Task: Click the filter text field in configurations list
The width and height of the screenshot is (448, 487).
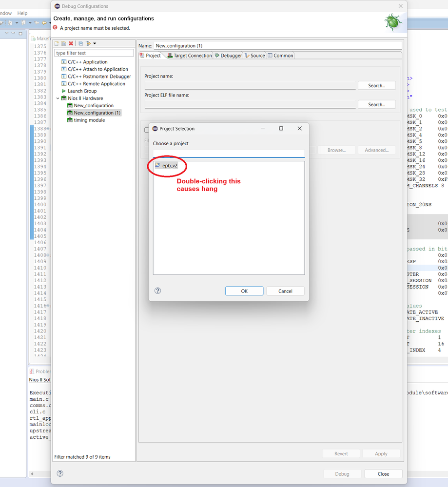Action: click(x=94, y=53)
